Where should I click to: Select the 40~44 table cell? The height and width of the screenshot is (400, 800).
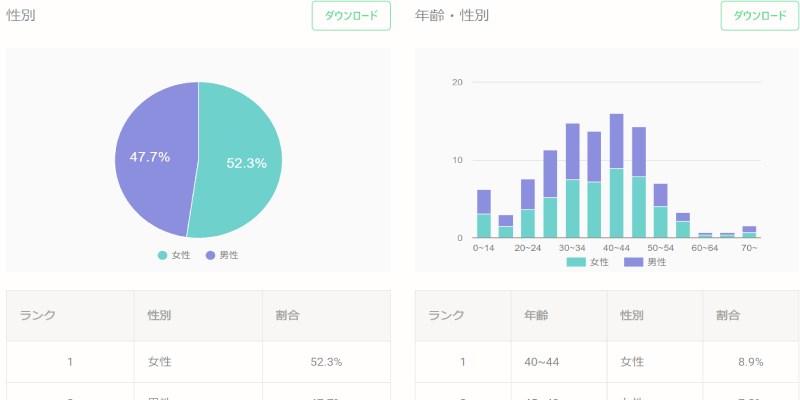click(x=559, y=362)
